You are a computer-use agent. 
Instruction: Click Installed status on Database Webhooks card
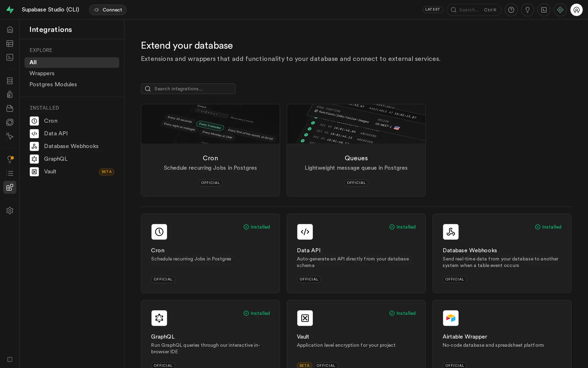click(548, 227)
